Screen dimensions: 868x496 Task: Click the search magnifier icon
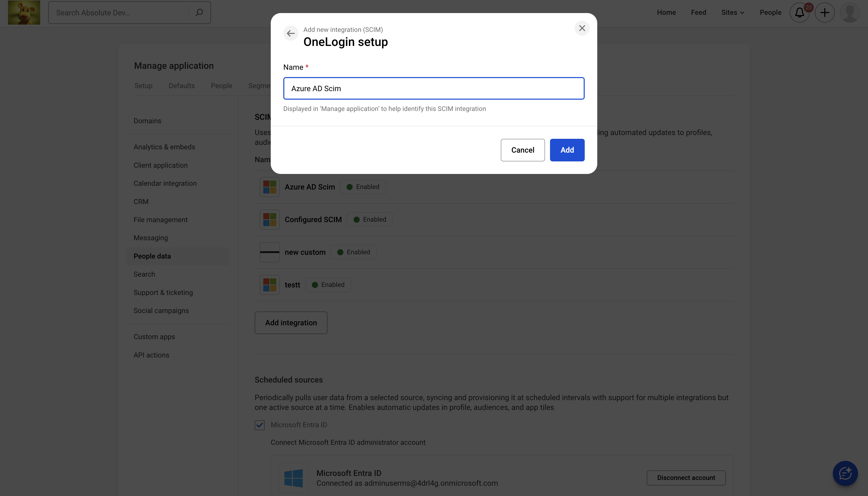tap(199, 13)
